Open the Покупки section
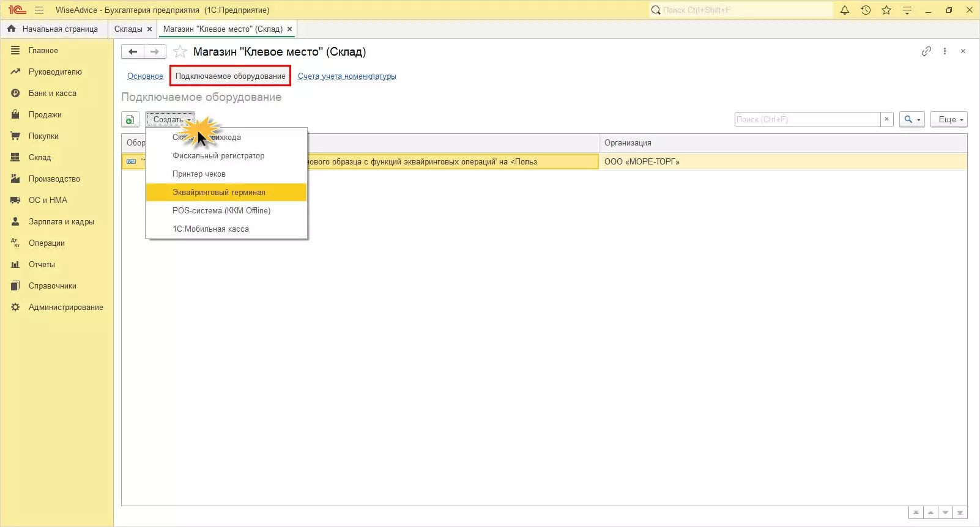 43,136
